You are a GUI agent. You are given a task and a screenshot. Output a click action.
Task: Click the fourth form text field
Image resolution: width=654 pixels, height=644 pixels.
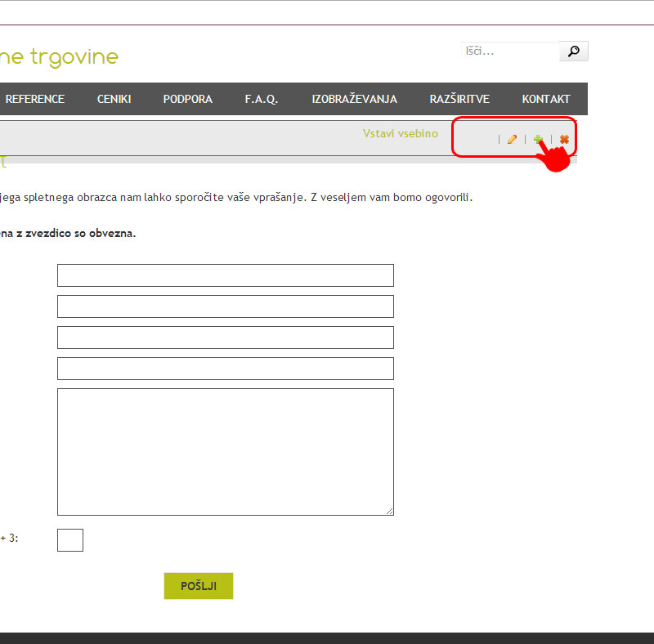[x=226, y=369]
